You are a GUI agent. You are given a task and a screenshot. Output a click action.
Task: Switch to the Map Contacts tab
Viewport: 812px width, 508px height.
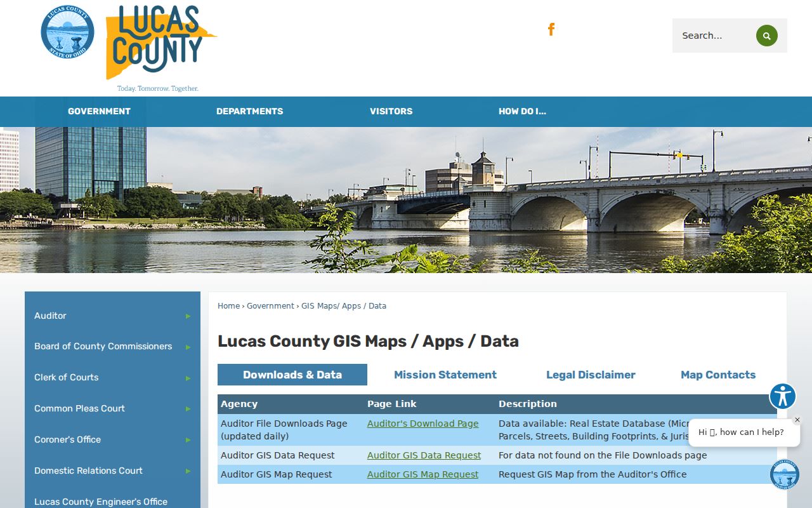coord(718,375)
